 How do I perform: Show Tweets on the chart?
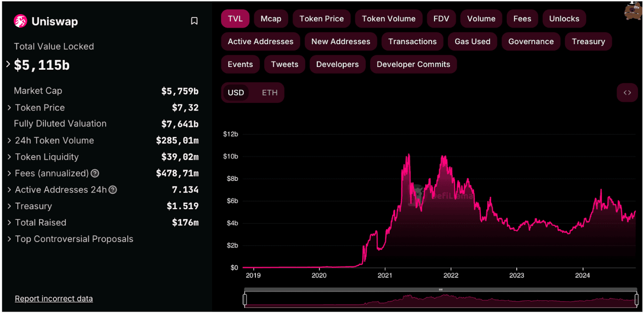285,64
